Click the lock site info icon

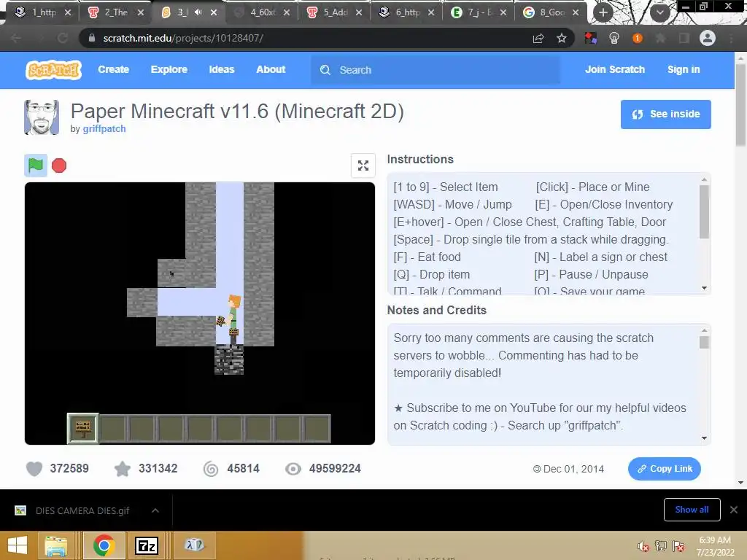tap(92, 38)
